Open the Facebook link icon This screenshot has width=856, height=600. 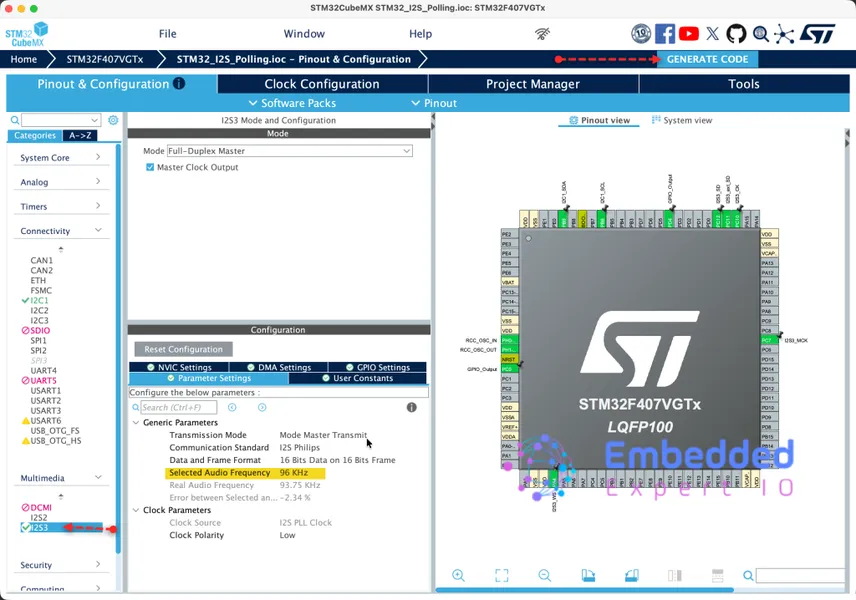[x=665, y=34]
